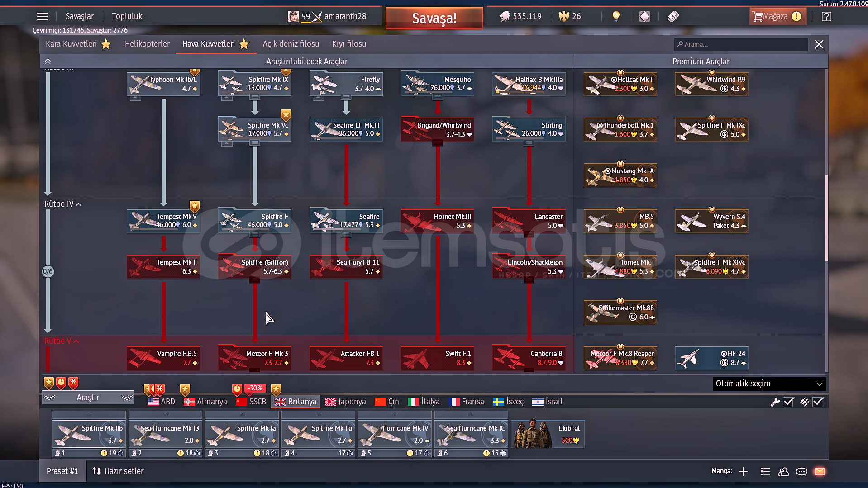Open the ticket coupon icon in top bar
The image size is (868, 488).
click(673, 16)
